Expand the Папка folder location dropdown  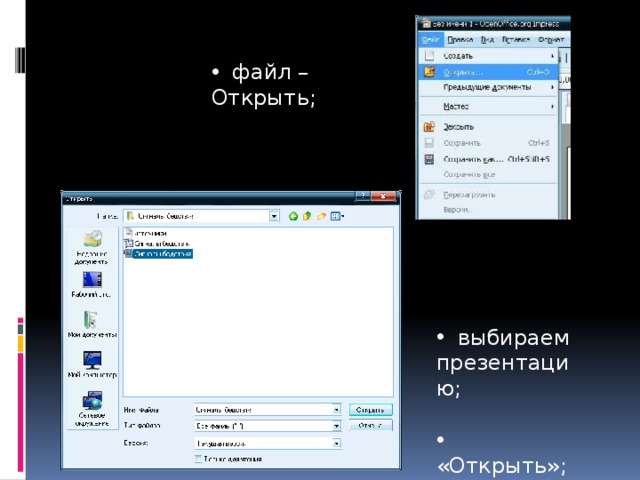tap(274, 216)
